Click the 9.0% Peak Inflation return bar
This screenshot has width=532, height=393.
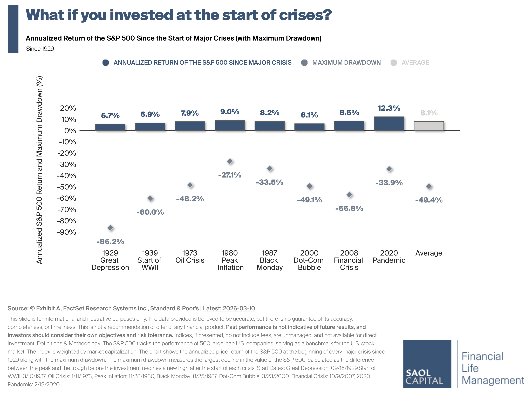pos(230,126)
